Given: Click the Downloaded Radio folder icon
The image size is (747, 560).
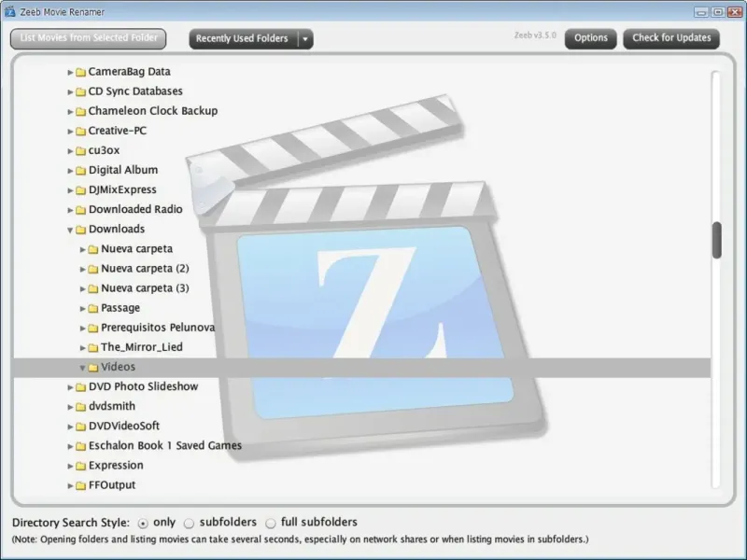Looking at the screenshot, I should [80, 210].
